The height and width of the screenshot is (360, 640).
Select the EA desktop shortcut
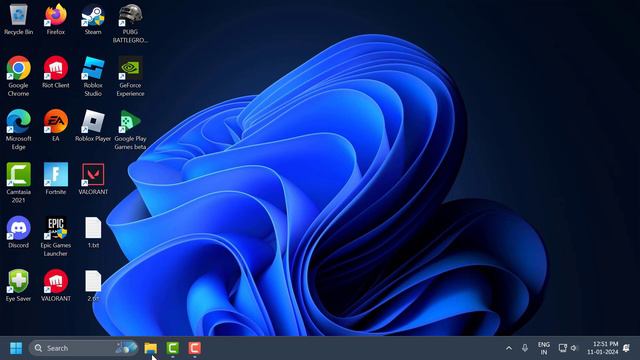pos(56,126)
